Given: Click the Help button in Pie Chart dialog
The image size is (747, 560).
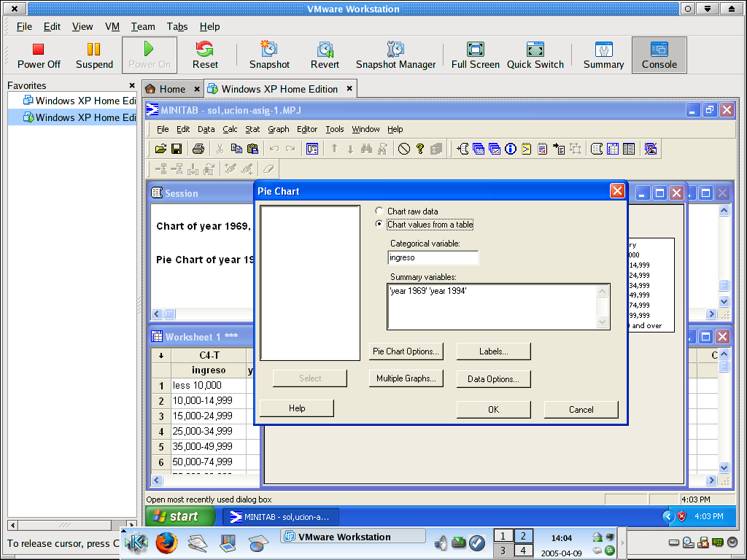Looking at the screenshot, I should point(297,408).
